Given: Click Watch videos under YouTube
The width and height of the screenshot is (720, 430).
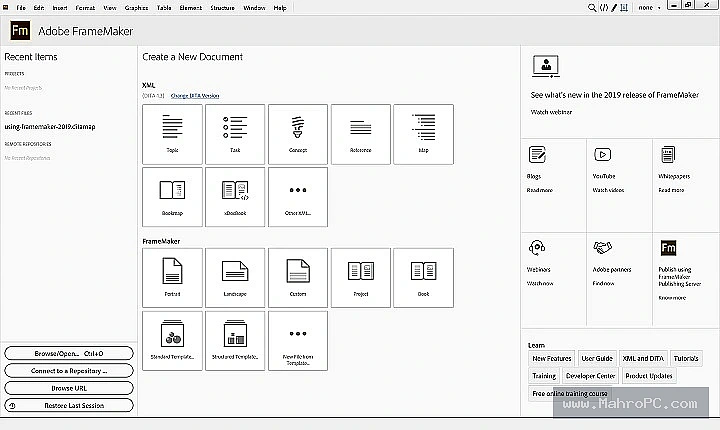Looking at the screenshot, I should click(x=608, y=190).
